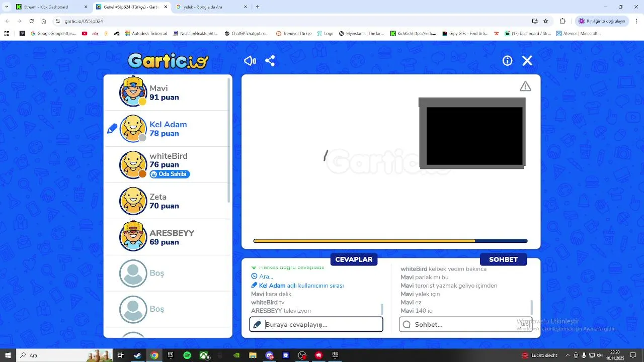Open the Neal.fun bookmark
644x362 pixels.
point(195,34)
